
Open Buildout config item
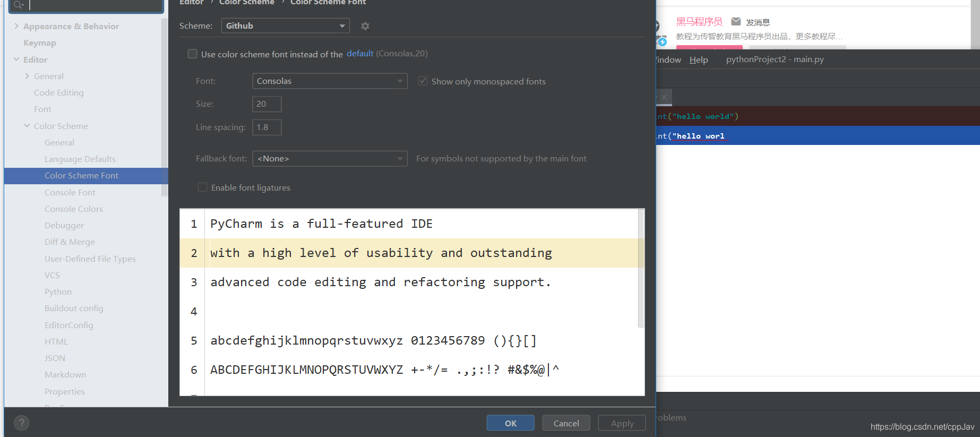(74, 308)
